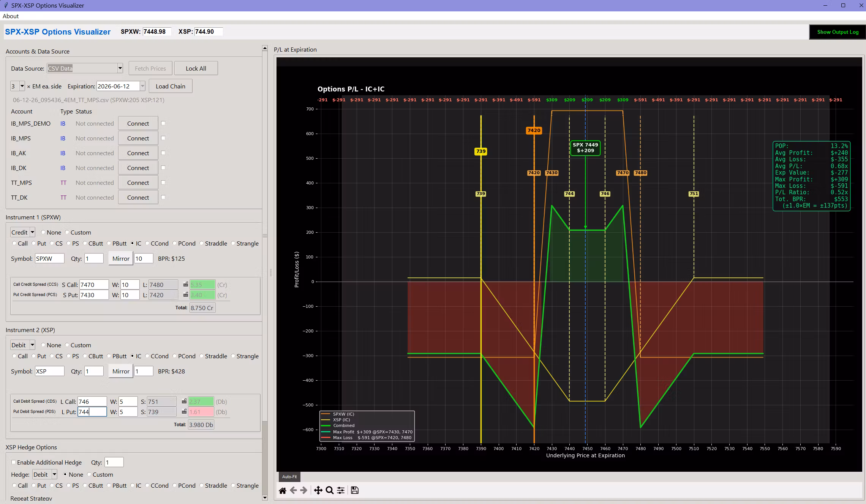The width and height of the screenshot is (866, 504).
Task: Activate the Zoom magnifier tool in chart toolbar
Action: click(x=330, y=491)
